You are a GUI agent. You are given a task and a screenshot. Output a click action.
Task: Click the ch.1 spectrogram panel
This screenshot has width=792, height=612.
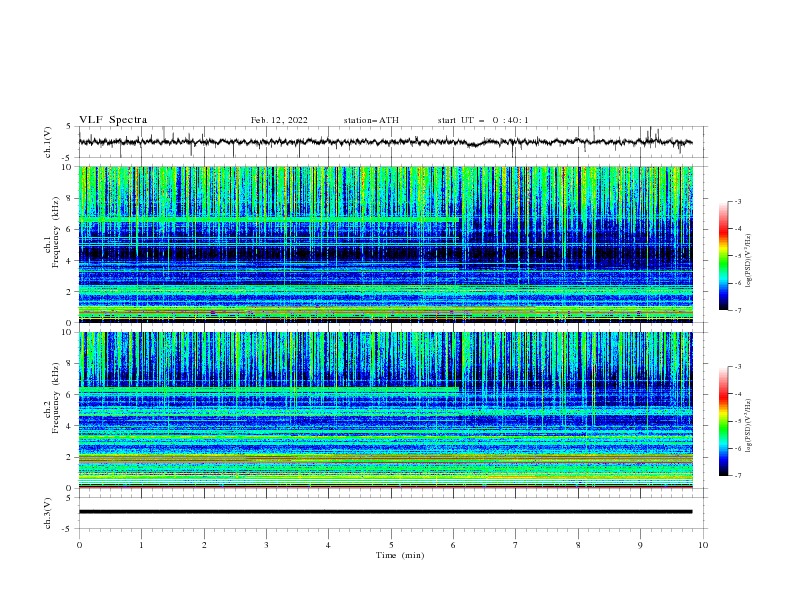point(386,244)
